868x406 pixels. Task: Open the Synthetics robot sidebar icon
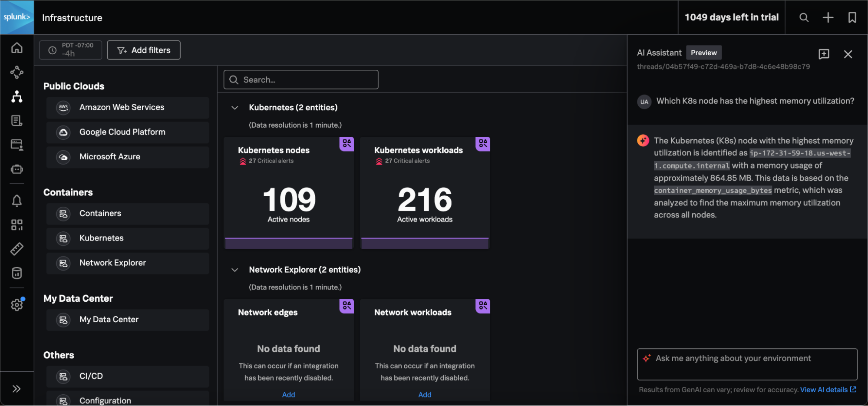(x=17, y=169)
